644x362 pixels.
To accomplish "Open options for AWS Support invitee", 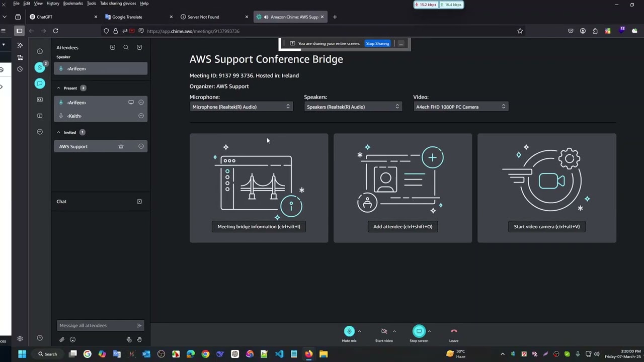I will [x=141, y=146].
